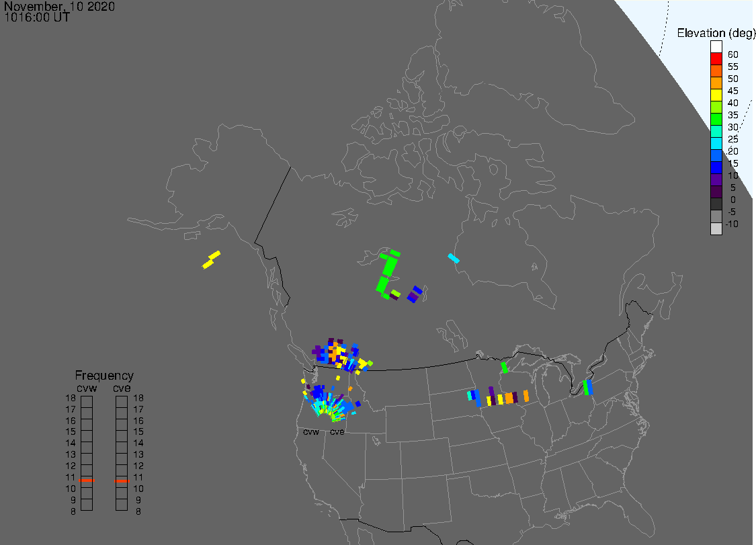Click the bottom segment of the cve frequency bar
The image size is (756, 545).
point(122,505)
